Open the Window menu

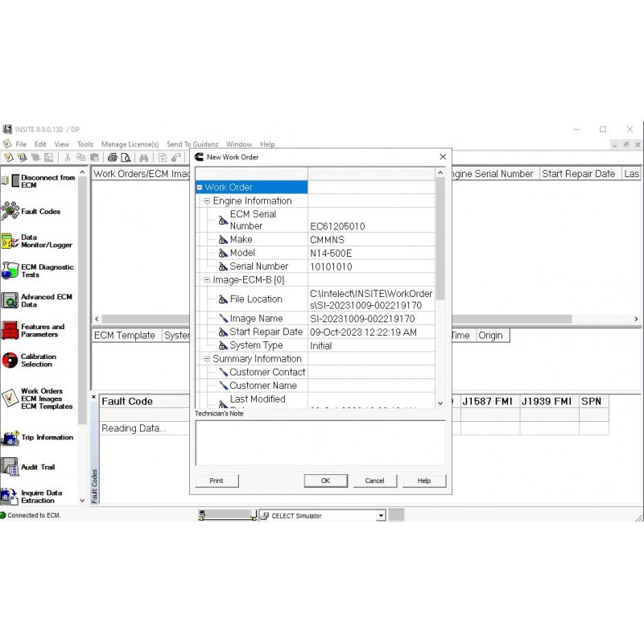tap(238, 144)
